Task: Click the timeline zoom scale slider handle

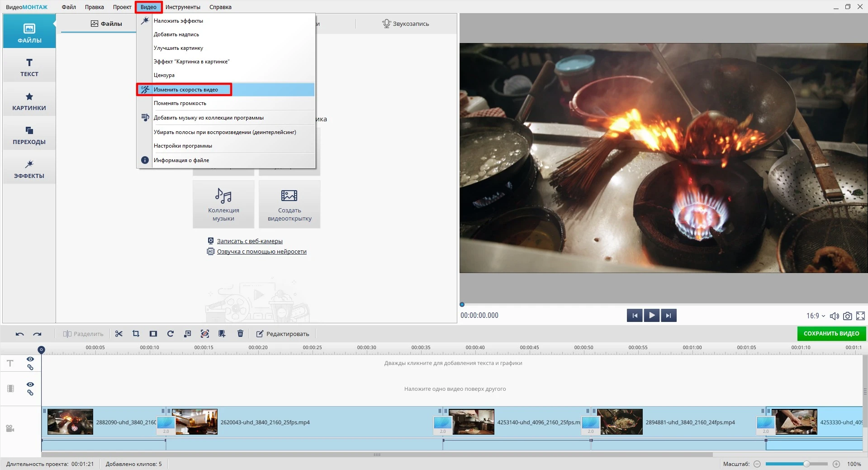Action: [x=806, y=464]
